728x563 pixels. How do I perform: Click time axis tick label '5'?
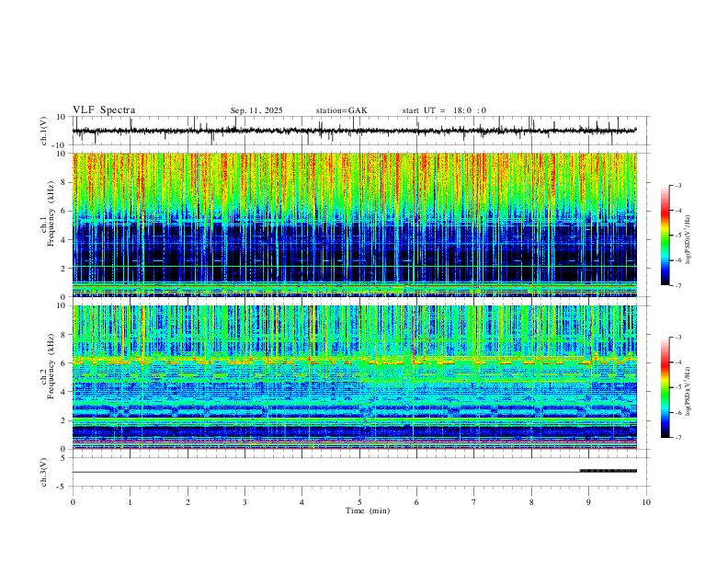point(359,502)
